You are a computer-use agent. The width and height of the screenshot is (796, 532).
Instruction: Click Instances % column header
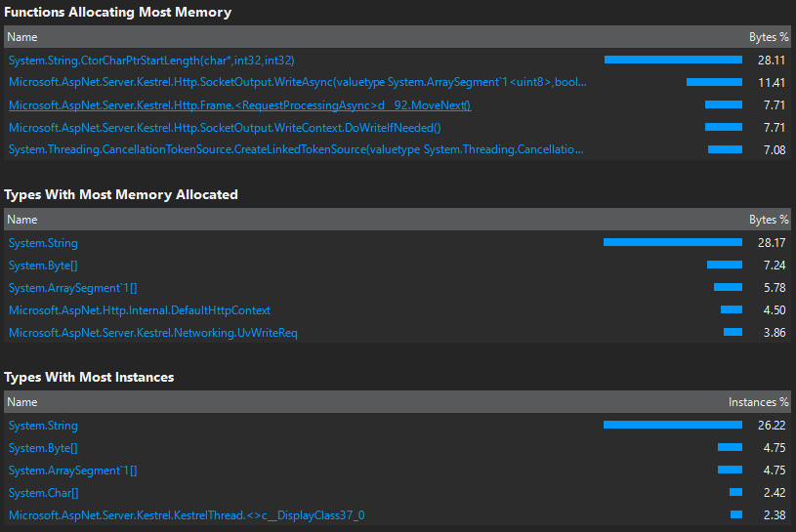click(x=759, y=402)
